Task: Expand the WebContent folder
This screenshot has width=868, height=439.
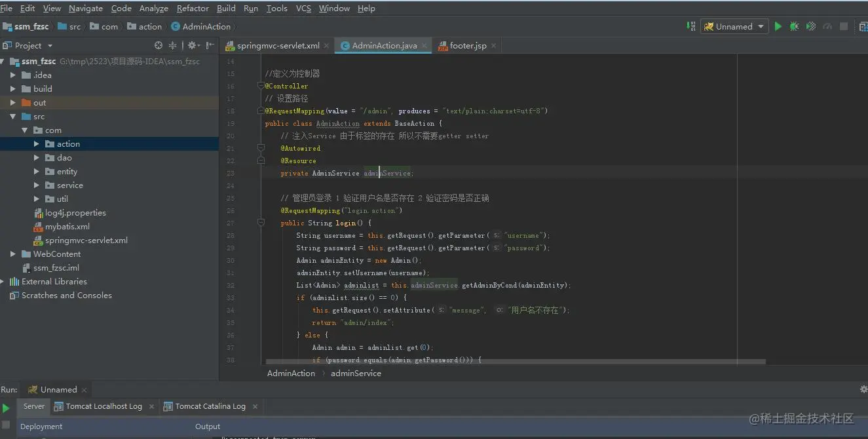Action: click(x=13, y=254)
